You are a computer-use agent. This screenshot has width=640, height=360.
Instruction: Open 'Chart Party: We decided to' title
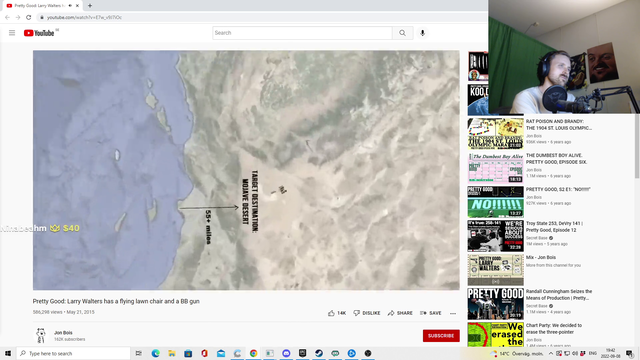tap(554, 329)
